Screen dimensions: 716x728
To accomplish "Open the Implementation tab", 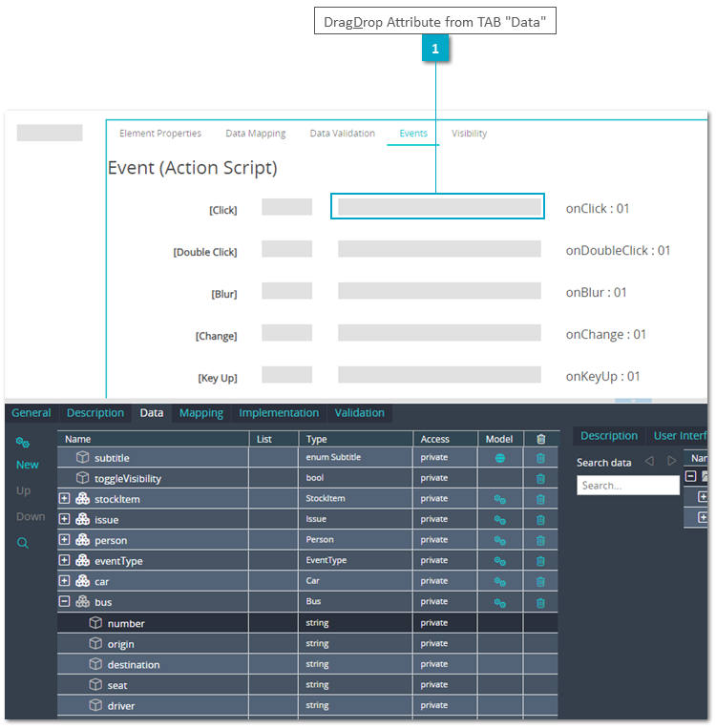I will point(279,413).
